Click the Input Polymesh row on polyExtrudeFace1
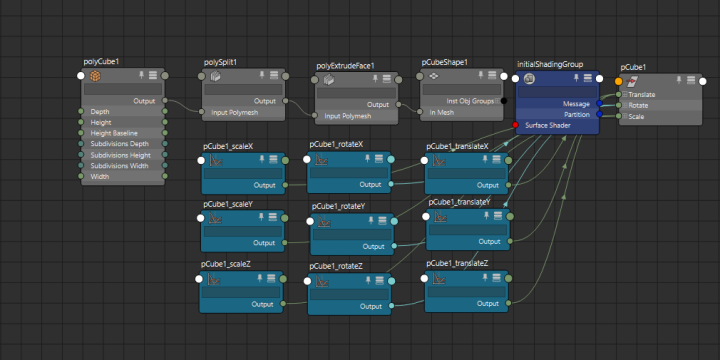 pyautogui.click(x=356, y=116)
